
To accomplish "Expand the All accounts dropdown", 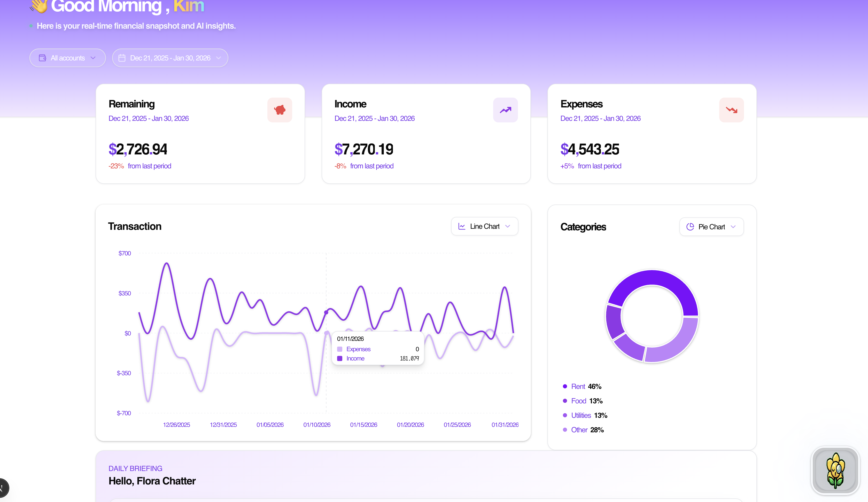I will [x=67, y=58].
